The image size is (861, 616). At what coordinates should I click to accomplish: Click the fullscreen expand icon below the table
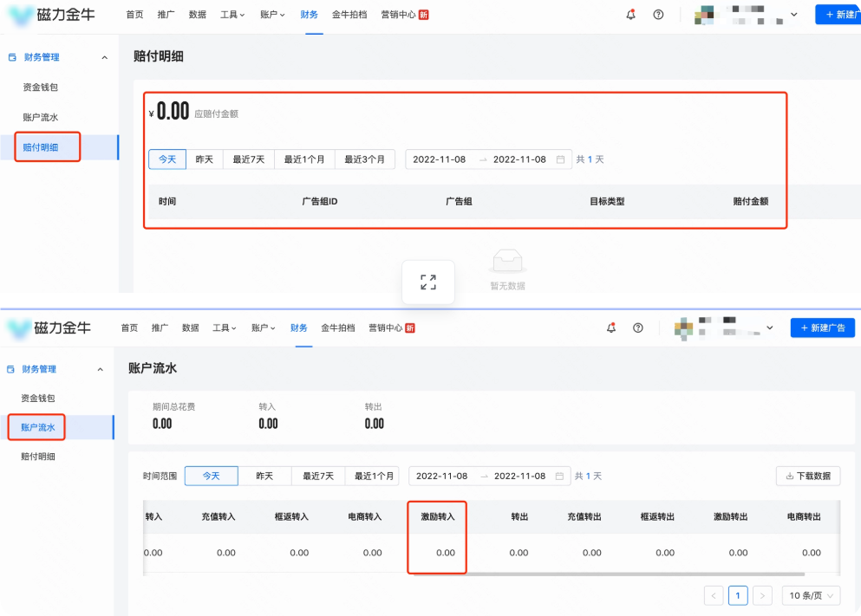(x=427, y=281)
